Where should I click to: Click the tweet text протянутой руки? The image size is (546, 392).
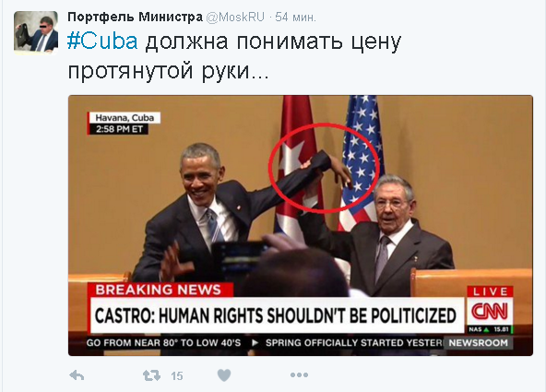click(x=168, y=71)
